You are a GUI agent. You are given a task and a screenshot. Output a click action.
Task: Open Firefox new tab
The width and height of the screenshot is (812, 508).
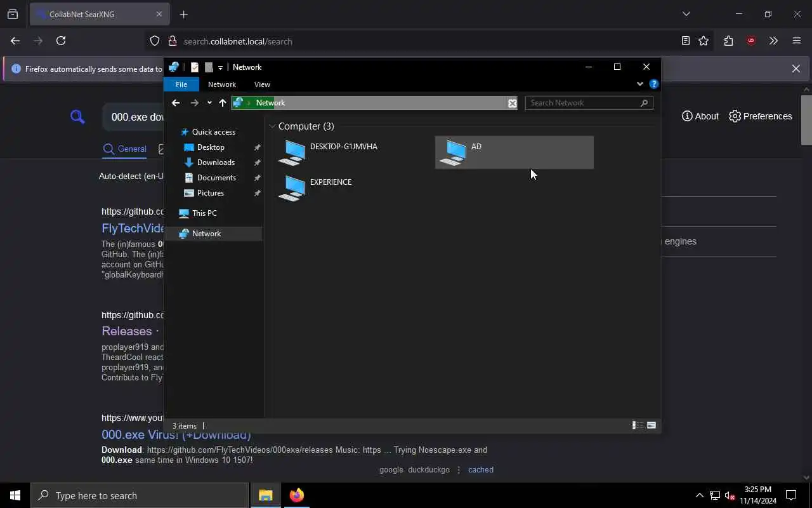(x=183, y=14)
